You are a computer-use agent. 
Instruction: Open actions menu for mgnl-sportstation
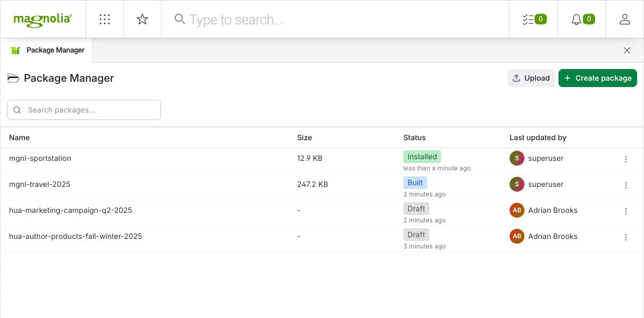(x=626, y=159)
